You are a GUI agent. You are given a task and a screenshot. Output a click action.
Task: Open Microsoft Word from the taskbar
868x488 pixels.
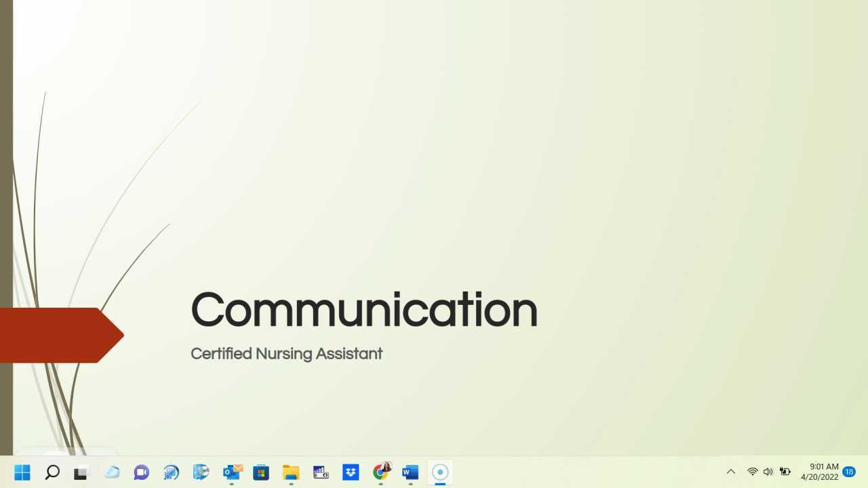(x=410, y=472)
